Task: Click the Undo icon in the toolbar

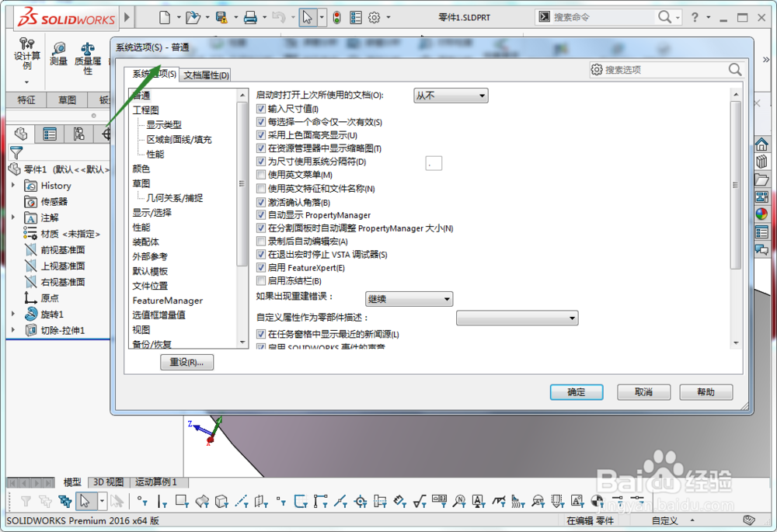Action: [278, 16]
